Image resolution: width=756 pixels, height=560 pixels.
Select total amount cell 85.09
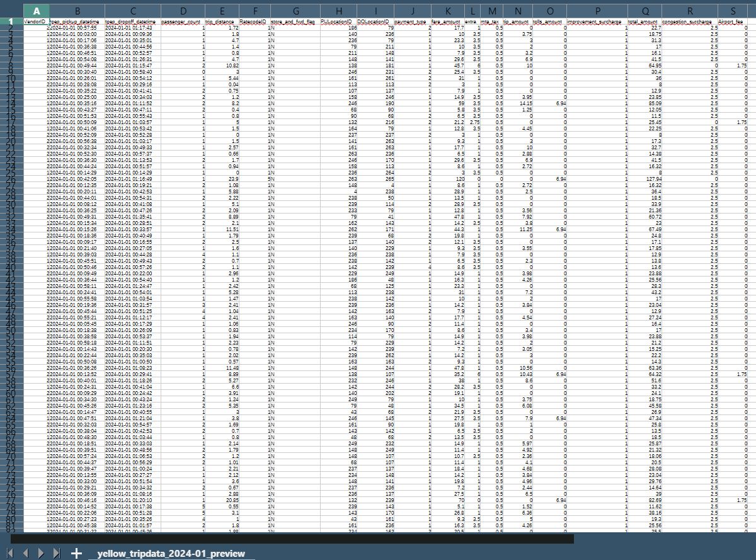645,103
